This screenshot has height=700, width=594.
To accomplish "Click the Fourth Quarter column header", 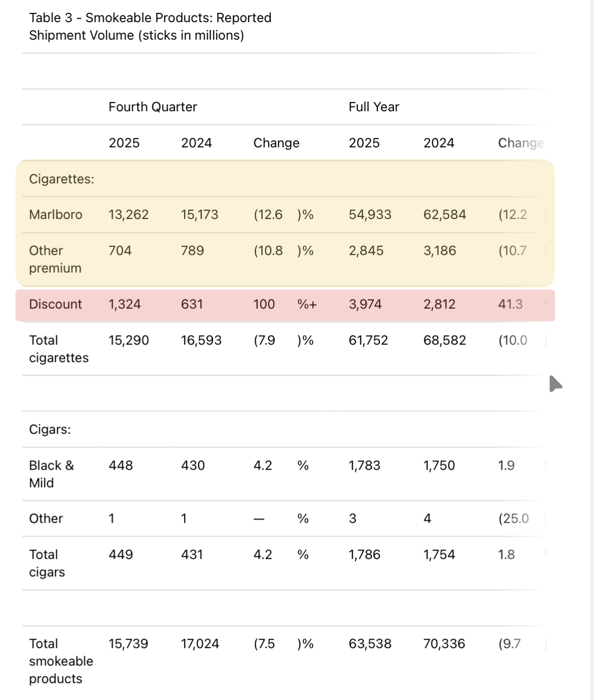I will [153, 107].
